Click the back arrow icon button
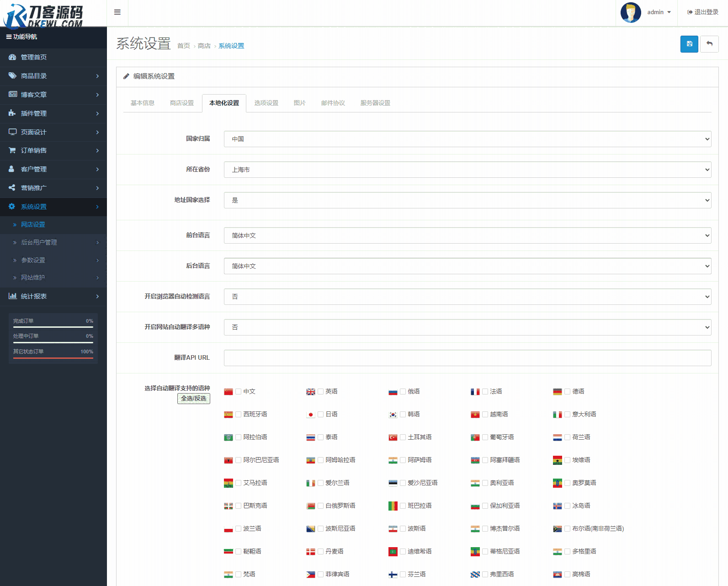 pos(709,44)
